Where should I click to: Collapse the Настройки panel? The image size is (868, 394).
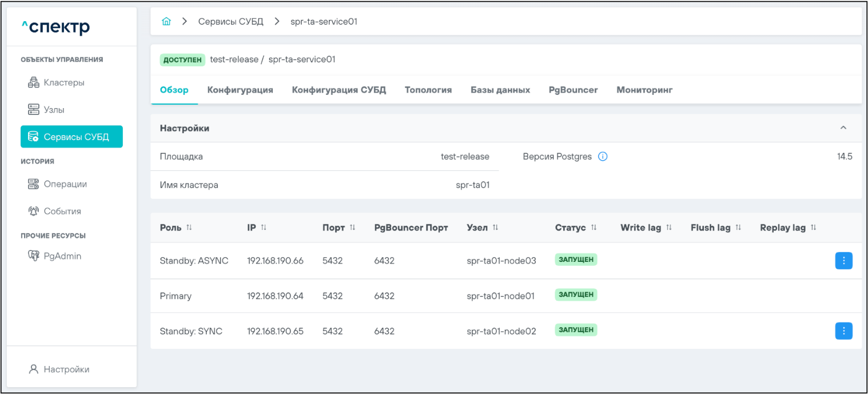[843, 128]
